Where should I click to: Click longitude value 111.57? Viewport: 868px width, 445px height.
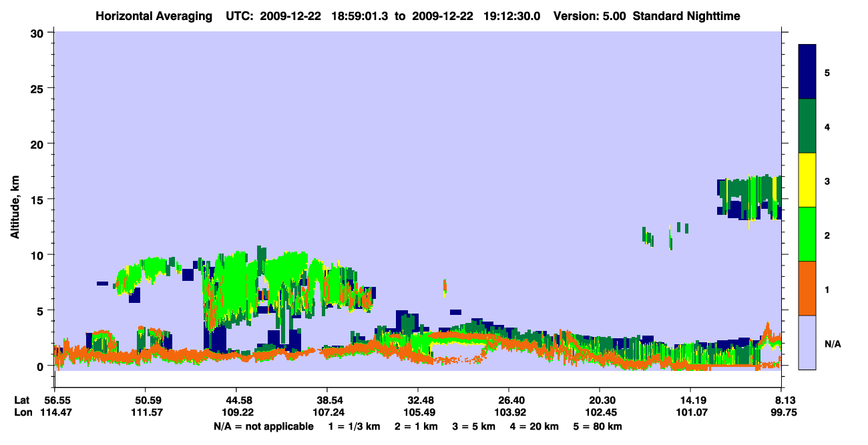click(x=146, y=412)
